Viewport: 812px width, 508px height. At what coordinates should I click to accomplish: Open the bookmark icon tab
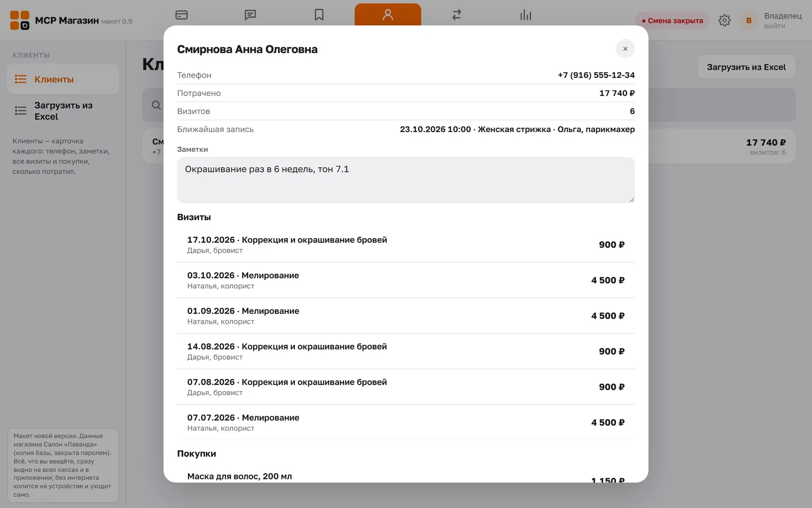[x=319, y=15]
